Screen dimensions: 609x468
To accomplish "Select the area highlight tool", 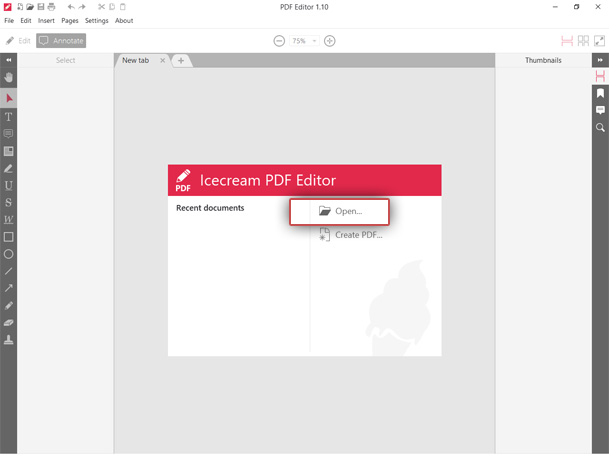I will (x=9, y=151).
